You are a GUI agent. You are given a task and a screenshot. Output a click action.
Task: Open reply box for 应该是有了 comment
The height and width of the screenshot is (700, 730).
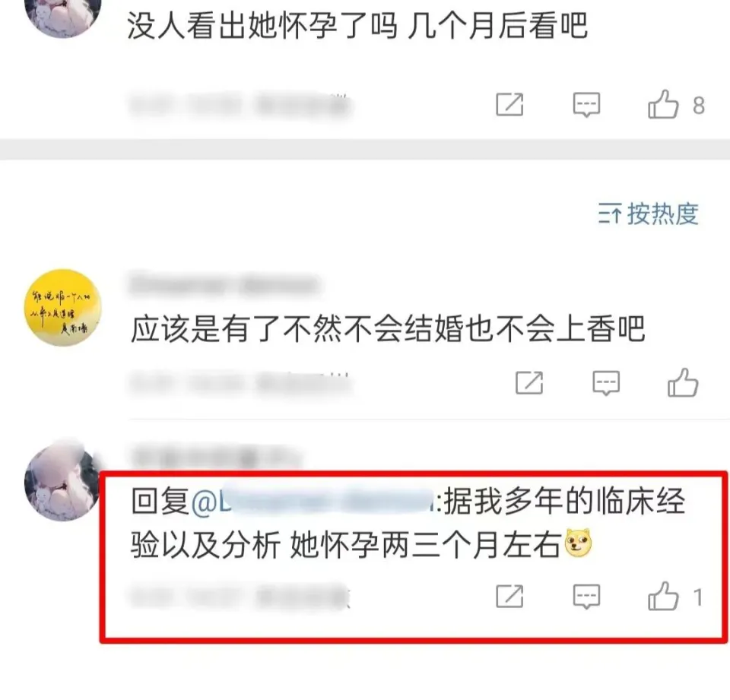[606, 383]
